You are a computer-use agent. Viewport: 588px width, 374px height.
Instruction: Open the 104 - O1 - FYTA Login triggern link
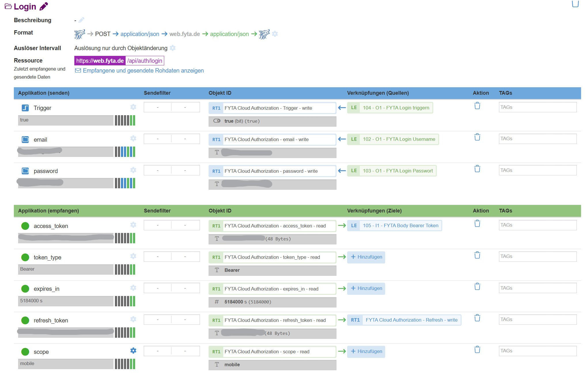396,108
